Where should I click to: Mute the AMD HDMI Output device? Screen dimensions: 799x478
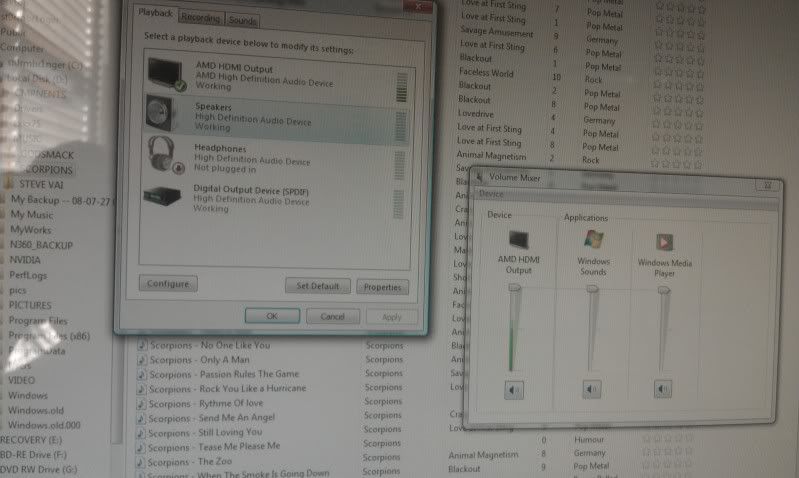tap(514, 390)
